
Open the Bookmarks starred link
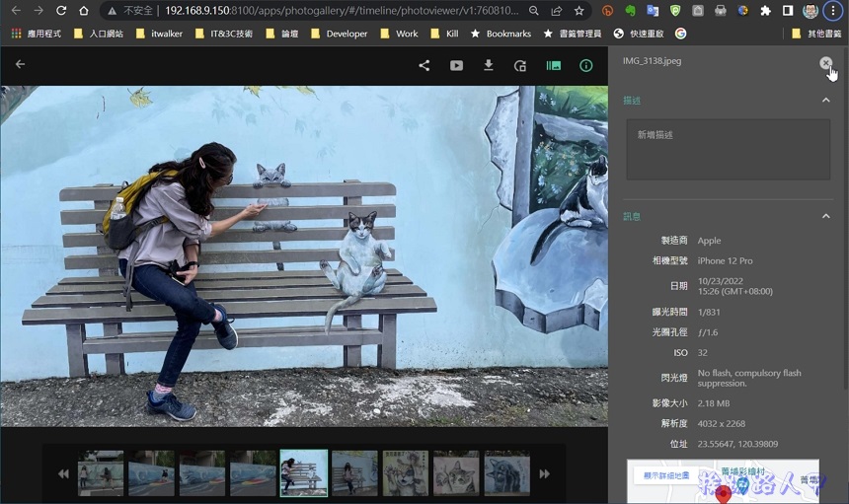click(x=501, y=34)
